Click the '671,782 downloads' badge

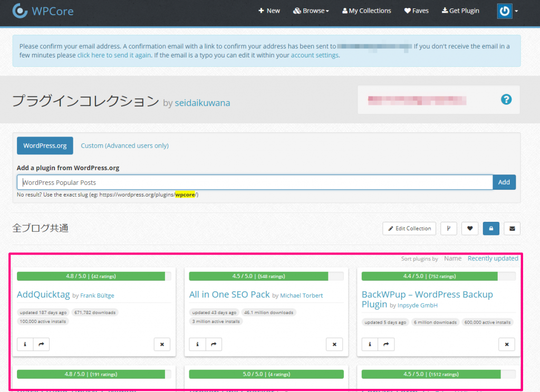[95, 312]
